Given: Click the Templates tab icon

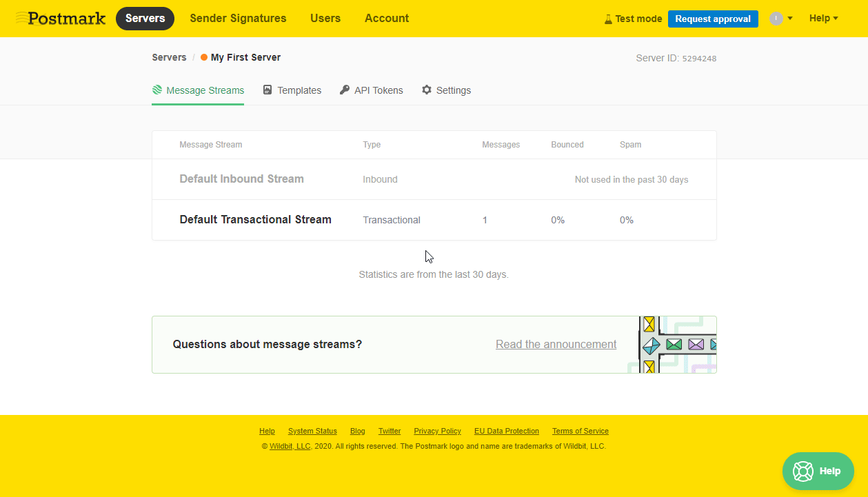Looking at the screenshot, I should click(268, 90).
